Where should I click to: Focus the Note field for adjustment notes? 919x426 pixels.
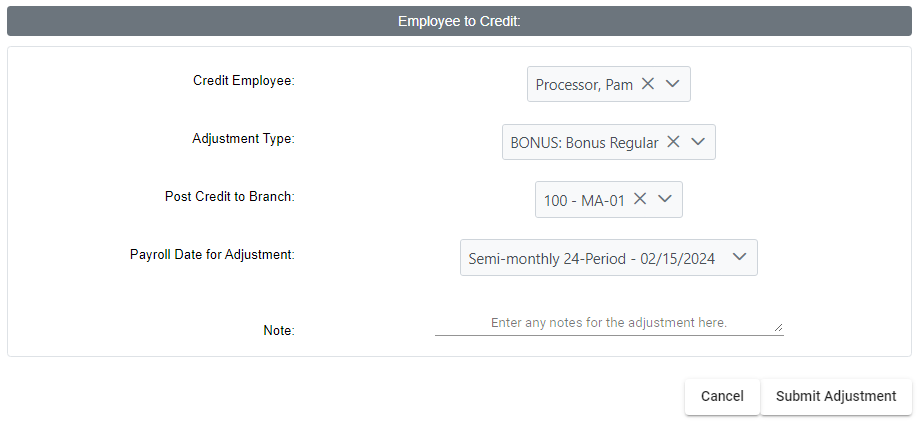[x=609, y=323]
